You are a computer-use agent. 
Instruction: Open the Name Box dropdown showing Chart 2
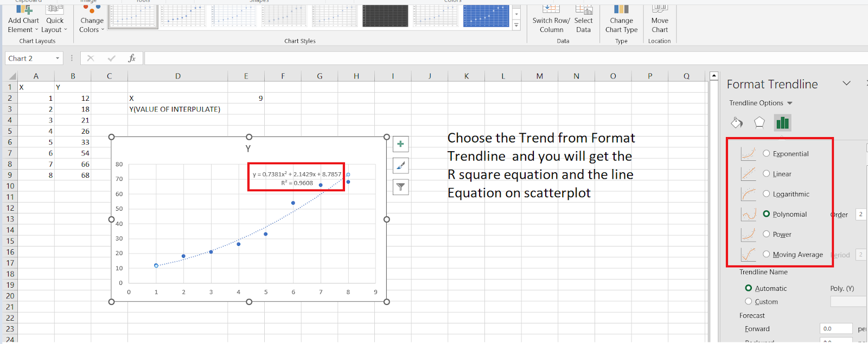tap(58, 59)
